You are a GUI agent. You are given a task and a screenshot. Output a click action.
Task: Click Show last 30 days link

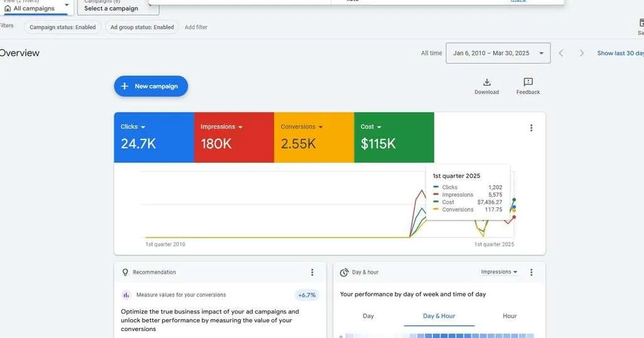(x=621, y=53)
